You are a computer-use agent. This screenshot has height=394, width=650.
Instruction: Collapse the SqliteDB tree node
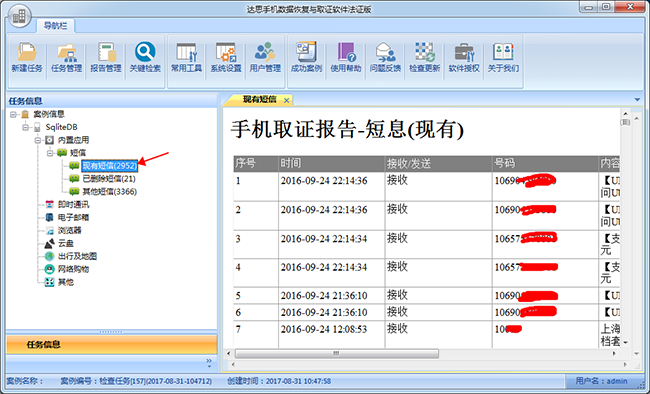pos(26,127)
